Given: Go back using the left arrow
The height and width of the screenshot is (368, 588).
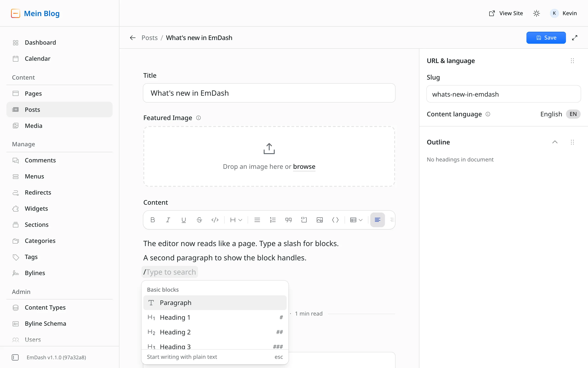Looking at the screenshot, I should click(133, 38).
